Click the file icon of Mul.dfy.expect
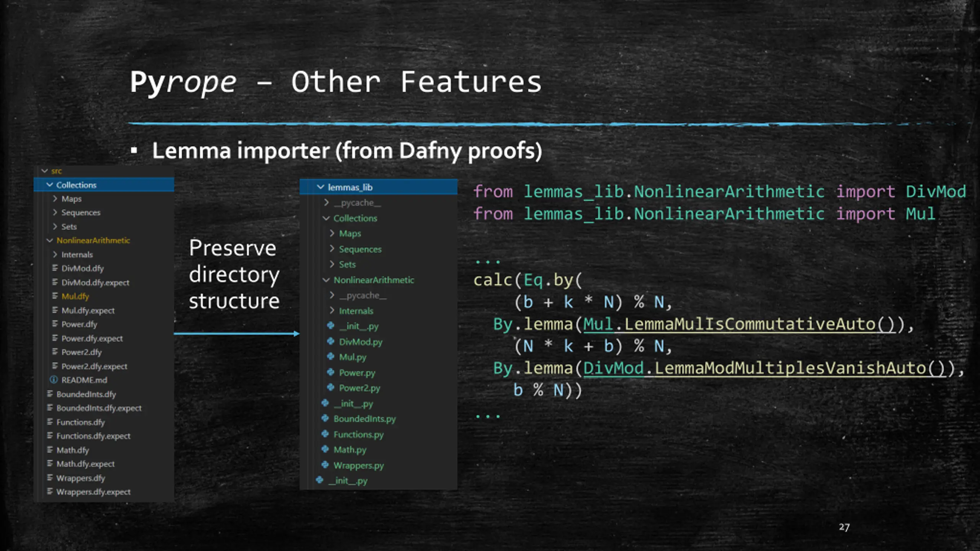Viewport: 980px width, 551px height. pos(55,310)
